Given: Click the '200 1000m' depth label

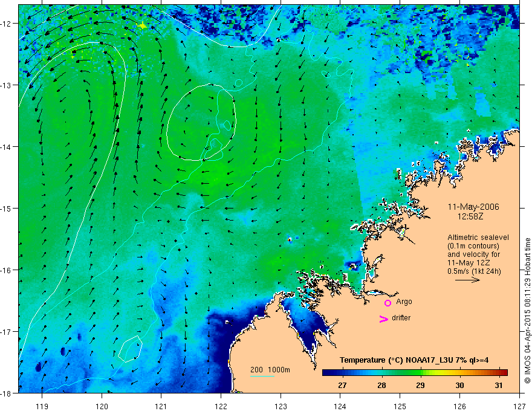Looking at the screenshot, I should pos(270,370).
